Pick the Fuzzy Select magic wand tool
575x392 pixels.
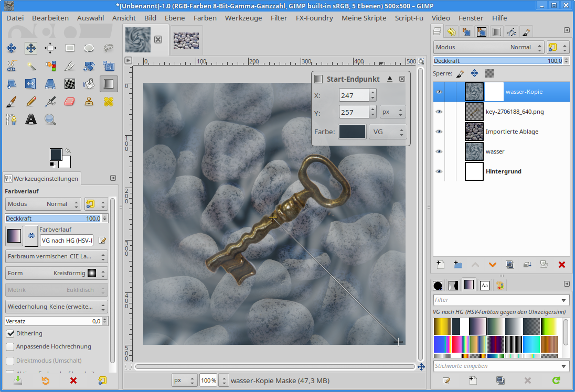coord(31,66)
